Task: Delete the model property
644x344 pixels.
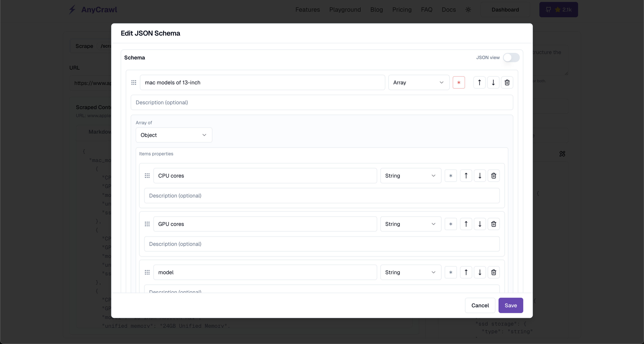Action: (x=494, y=272)
